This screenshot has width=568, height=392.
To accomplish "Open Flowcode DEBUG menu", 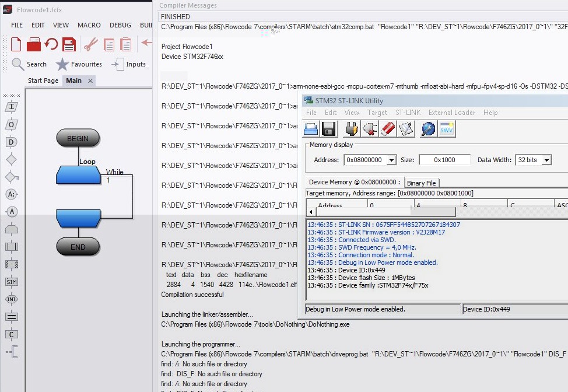I will [x=120, y=25].
